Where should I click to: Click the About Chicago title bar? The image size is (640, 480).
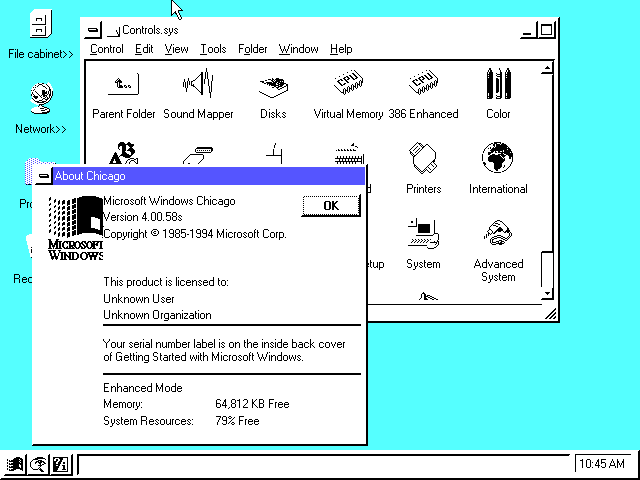(x=209, y=176)
